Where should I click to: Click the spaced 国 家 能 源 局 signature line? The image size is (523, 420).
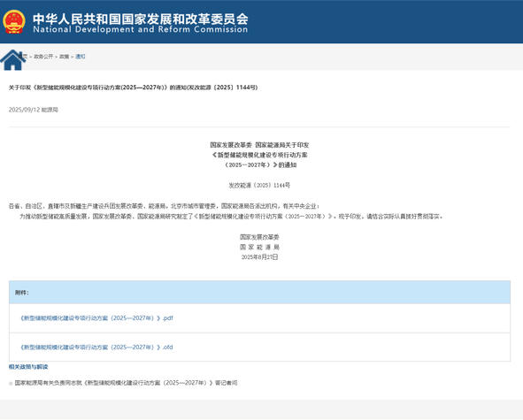[x=259, y=247]
